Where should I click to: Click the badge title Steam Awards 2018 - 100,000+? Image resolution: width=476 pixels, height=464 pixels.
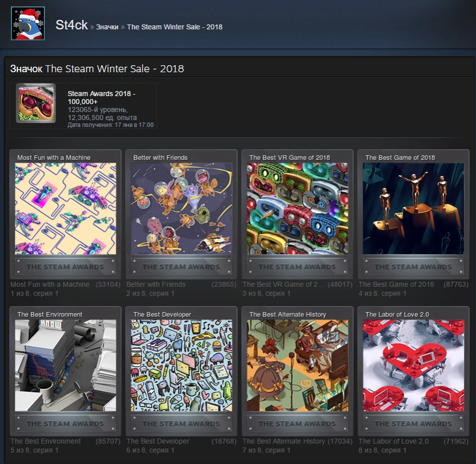(101, 98)
